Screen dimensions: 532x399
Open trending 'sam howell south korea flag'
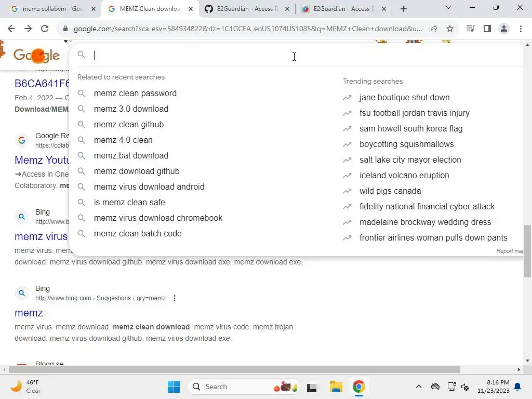(x=411, y=129)
